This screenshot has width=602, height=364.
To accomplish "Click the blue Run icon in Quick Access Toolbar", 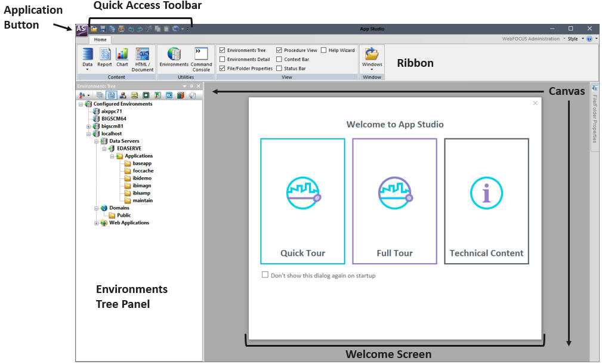I will (x=175, y=29).
